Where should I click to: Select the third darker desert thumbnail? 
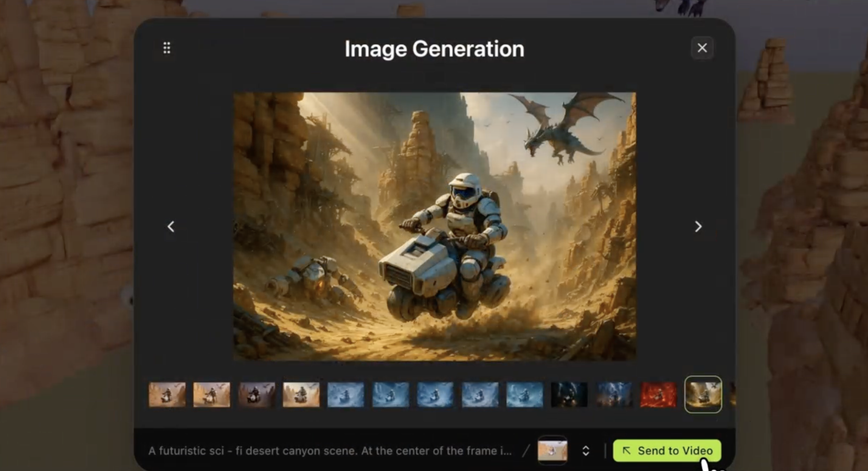(x=256, y=394)
